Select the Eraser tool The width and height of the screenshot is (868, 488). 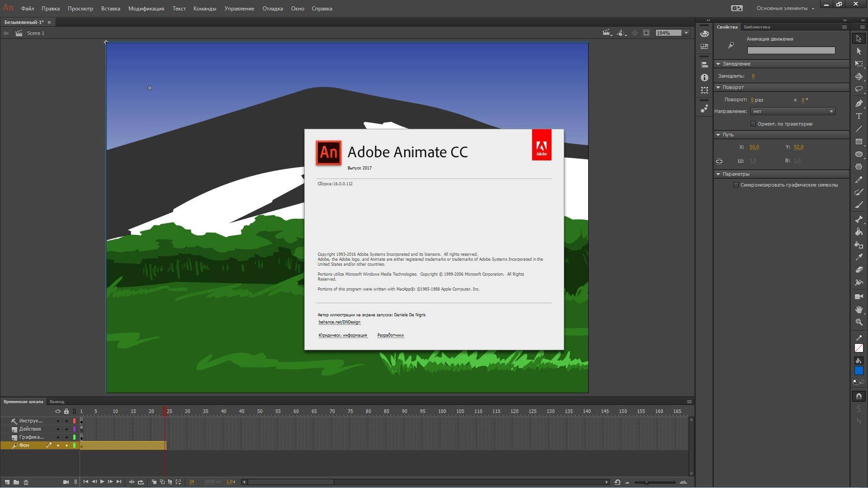coord(859,270)
